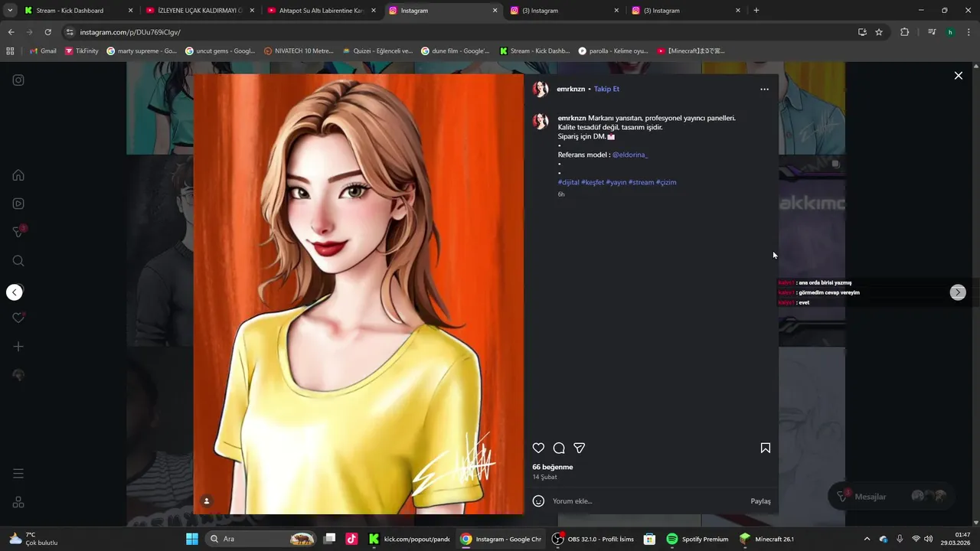The width and height of the screenshot is (980, 551).
Task: Open direct messages icon with badge in sidebar
Action: 19,232
